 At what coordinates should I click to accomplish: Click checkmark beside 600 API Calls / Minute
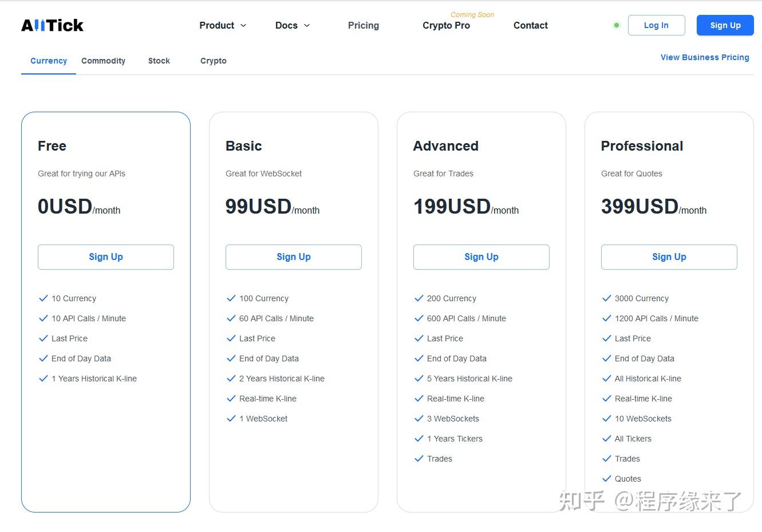(x=418, y=318)
